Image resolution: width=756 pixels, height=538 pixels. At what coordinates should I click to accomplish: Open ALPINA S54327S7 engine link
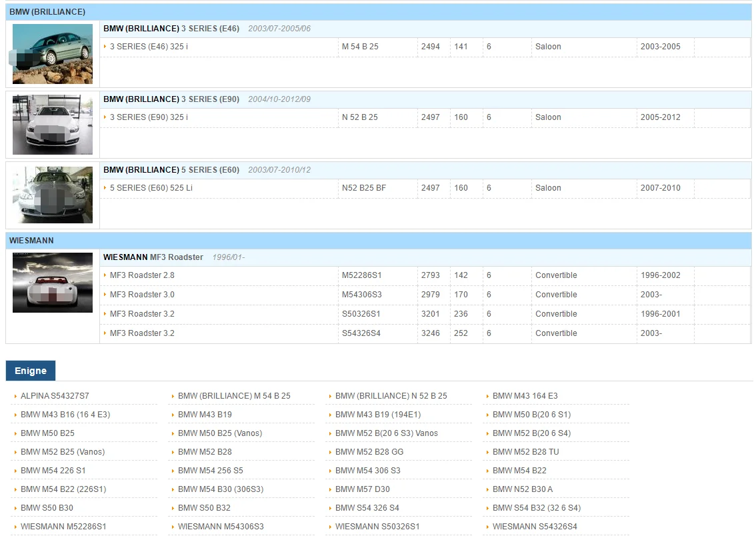[55, 396]
